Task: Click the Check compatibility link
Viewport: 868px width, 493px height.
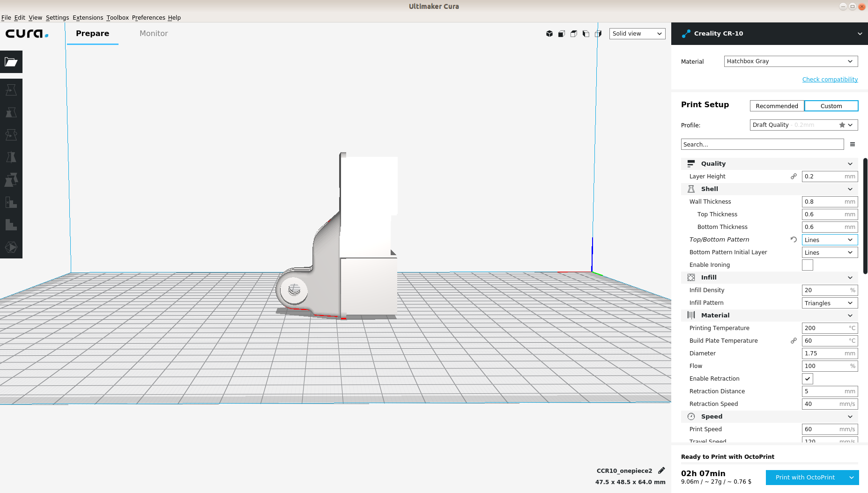Action: point(830,80)
